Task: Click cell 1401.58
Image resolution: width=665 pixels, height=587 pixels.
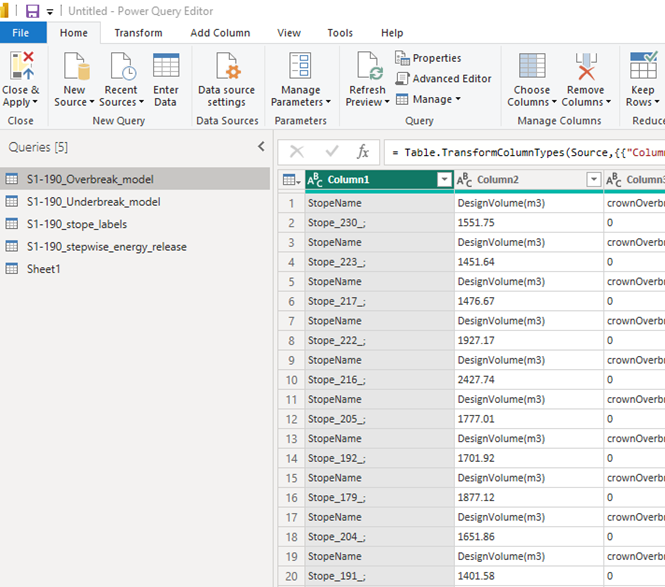Action: (528, 576)
